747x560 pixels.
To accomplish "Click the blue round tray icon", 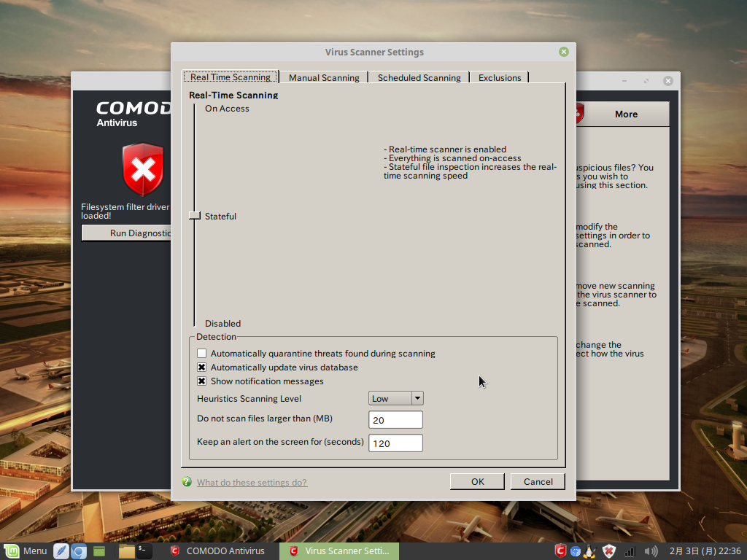I will (576, 551).
